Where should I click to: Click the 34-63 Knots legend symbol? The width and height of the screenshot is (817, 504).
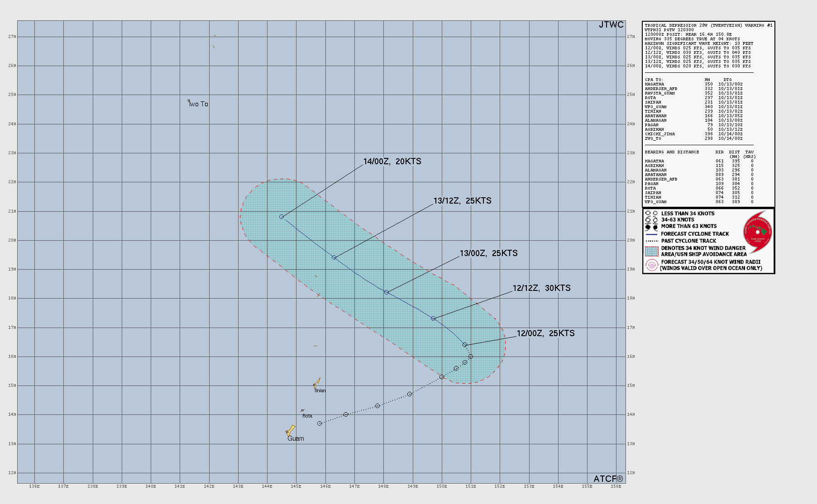(x=651, y=220)
